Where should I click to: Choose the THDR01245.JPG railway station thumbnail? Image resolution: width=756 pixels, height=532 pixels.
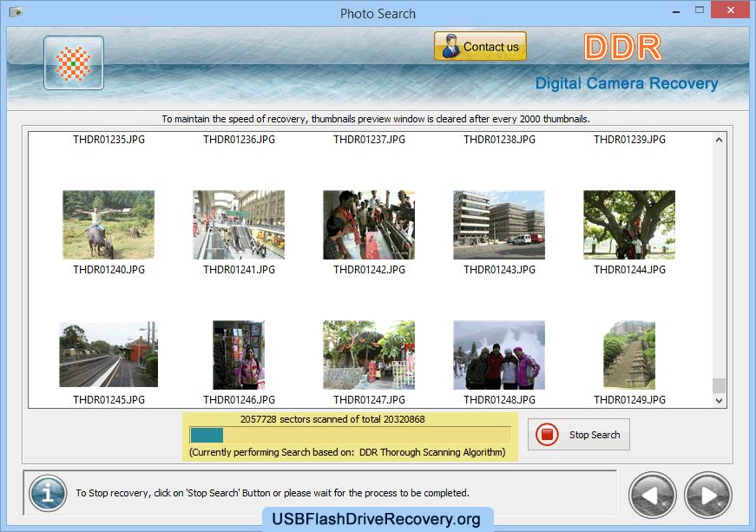click(x=108, y=355)
